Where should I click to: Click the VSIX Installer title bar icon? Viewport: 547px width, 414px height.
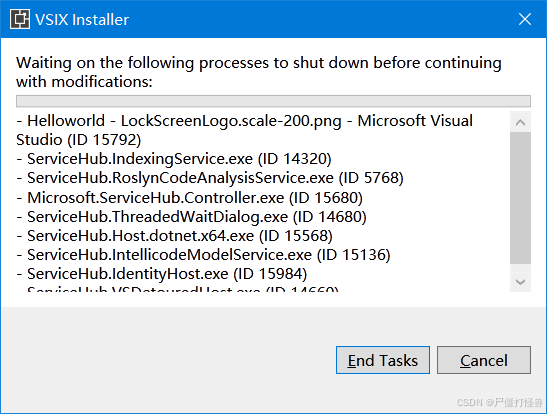[20, 19]
